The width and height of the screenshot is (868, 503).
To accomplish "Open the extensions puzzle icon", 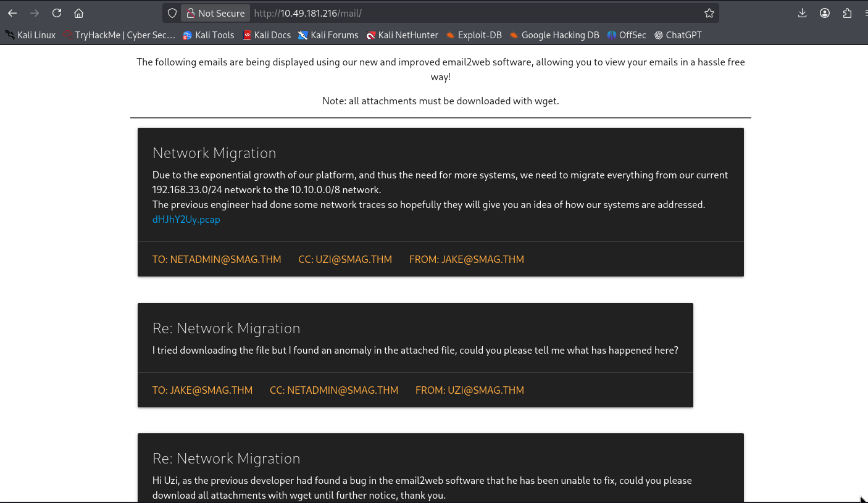I will pyautogui.click(x=847, y=13).
